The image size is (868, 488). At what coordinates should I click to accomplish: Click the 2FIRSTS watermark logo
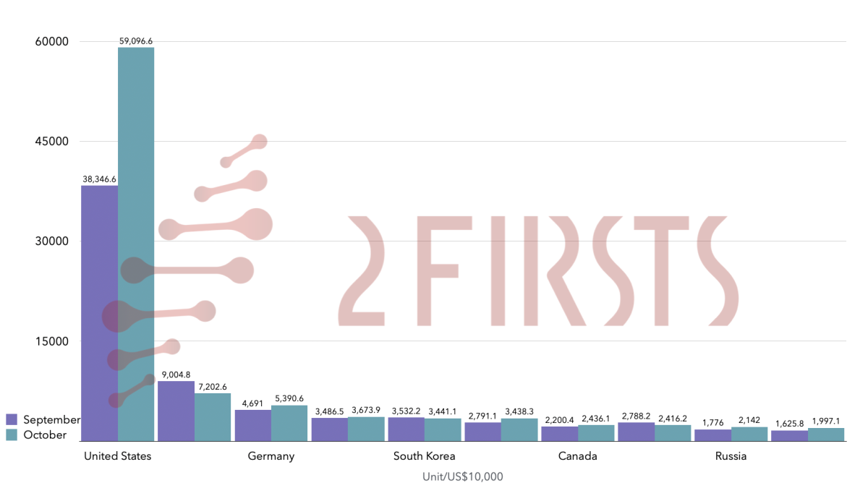[x=535, y=271]
